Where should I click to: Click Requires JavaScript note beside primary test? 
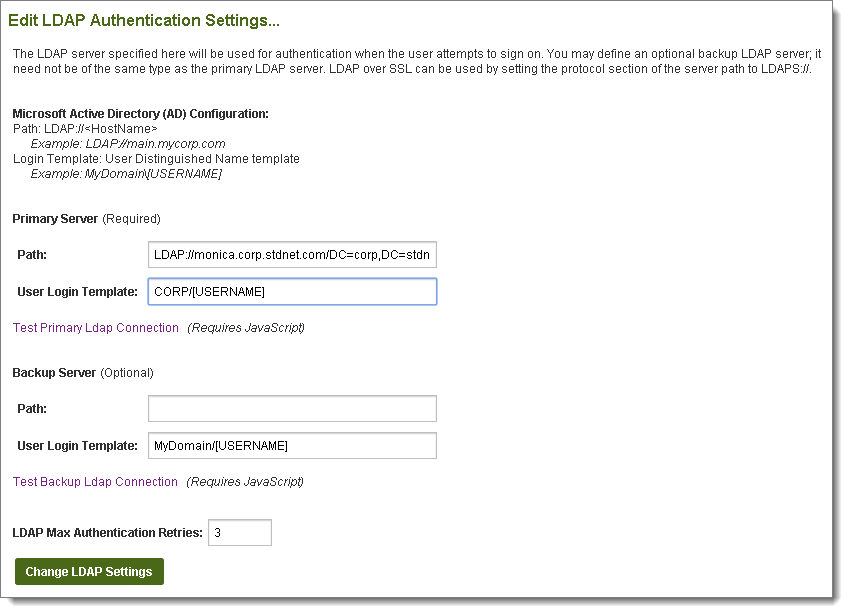click(246, 328)
